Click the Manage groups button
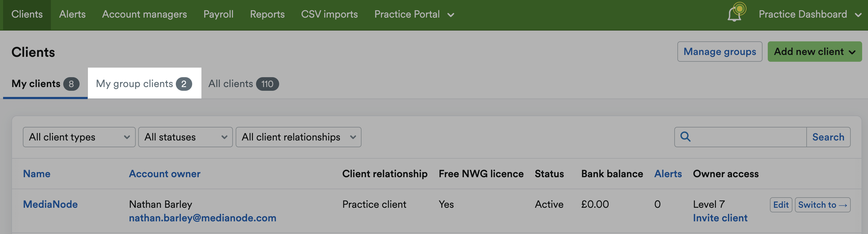The width and height of the screenshot is (868, 234). point(720,52)
